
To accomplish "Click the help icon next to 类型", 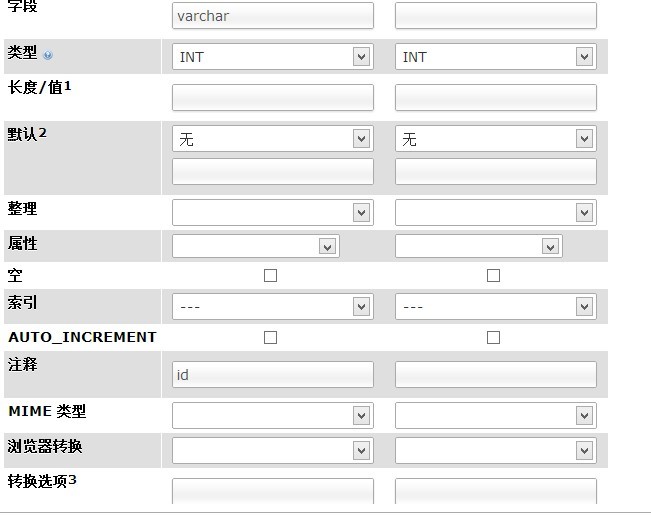I will point(48,55).
